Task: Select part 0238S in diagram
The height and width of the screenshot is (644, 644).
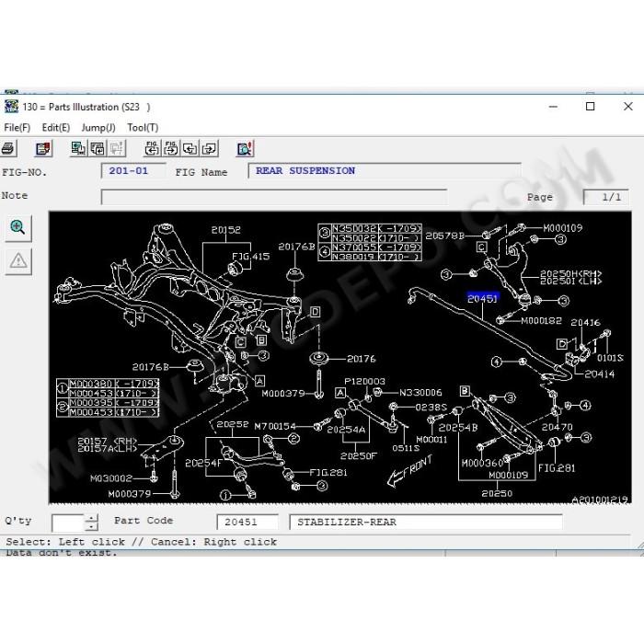Action: pyautogui.click(x=431, y=407)
